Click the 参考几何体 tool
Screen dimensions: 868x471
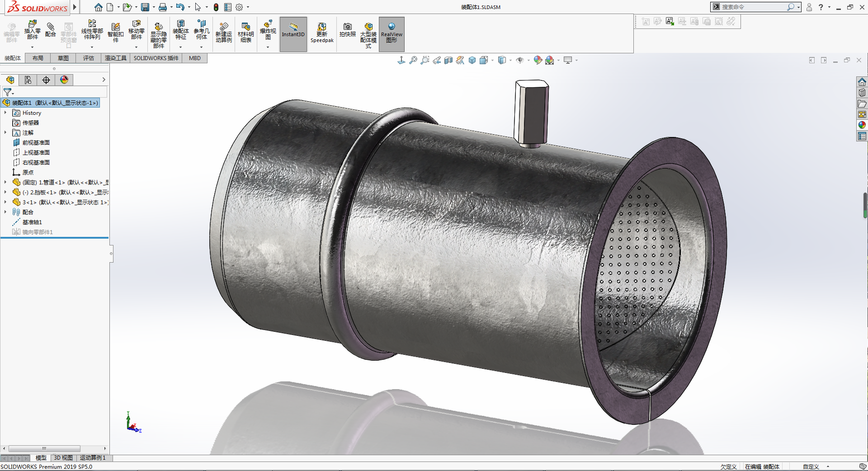tap(202, 30)
